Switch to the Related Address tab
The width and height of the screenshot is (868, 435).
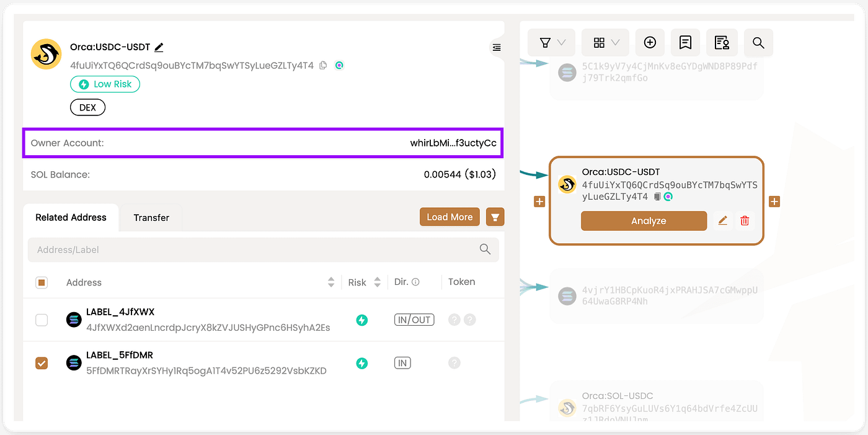pyautogui.click(x=71, y=217)
